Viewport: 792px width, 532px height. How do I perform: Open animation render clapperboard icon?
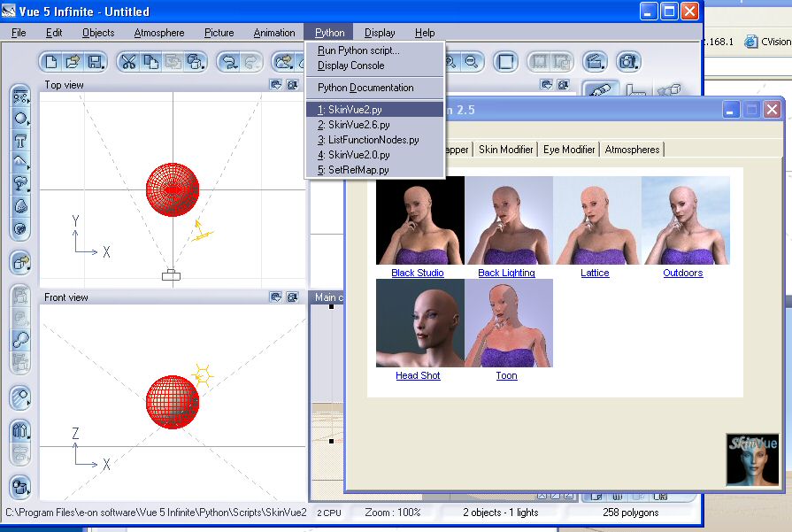[x=595, y=62]
